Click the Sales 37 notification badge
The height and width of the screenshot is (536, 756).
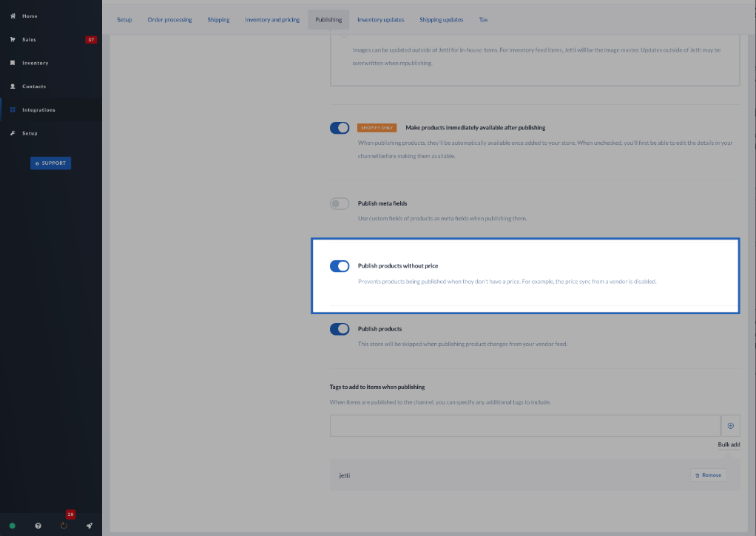point(91,39)
